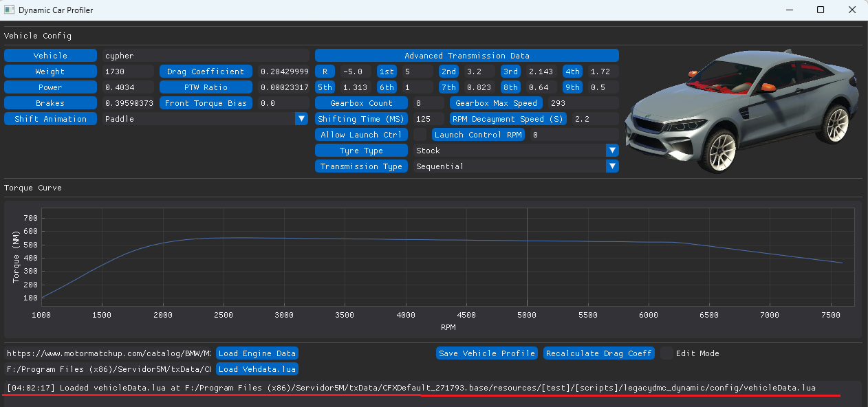Click Save Vehicle Profile button

pos(486,353)
